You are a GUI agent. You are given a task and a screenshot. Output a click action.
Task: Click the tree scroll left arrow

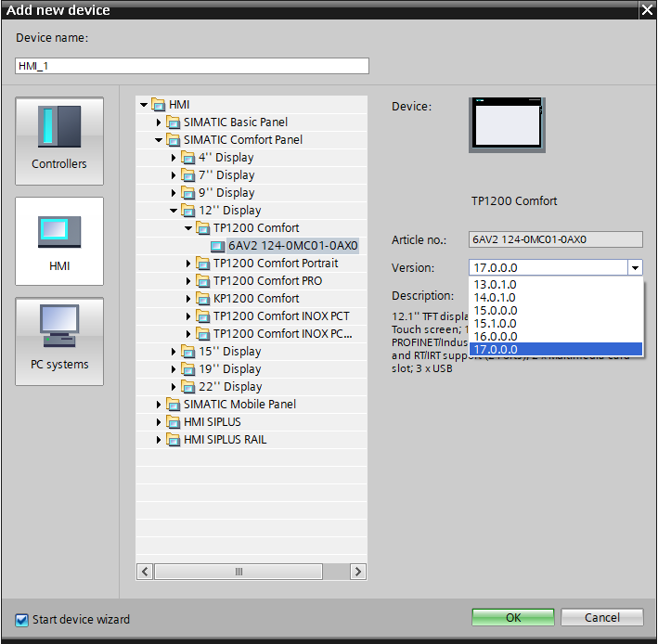(x=145, y=572)
